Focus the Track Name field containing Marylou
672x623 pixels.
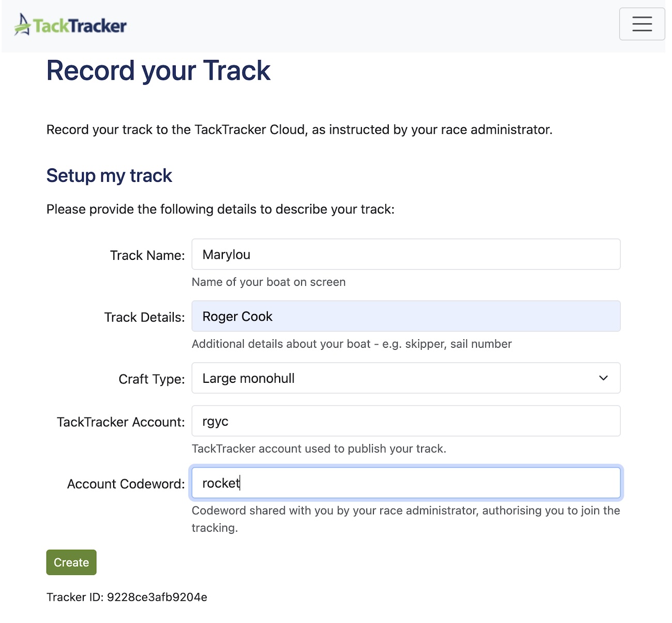click(405, 254)
